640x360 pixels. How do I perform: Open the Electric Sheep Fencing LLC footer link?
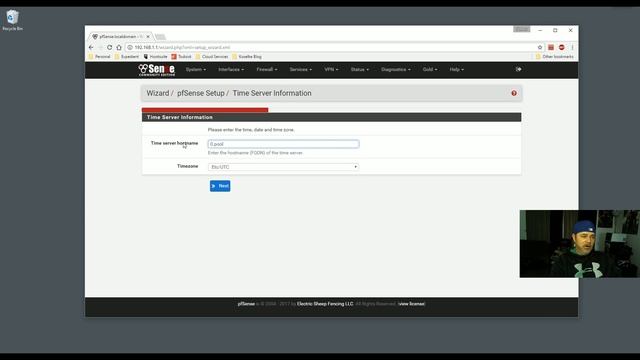325,304
